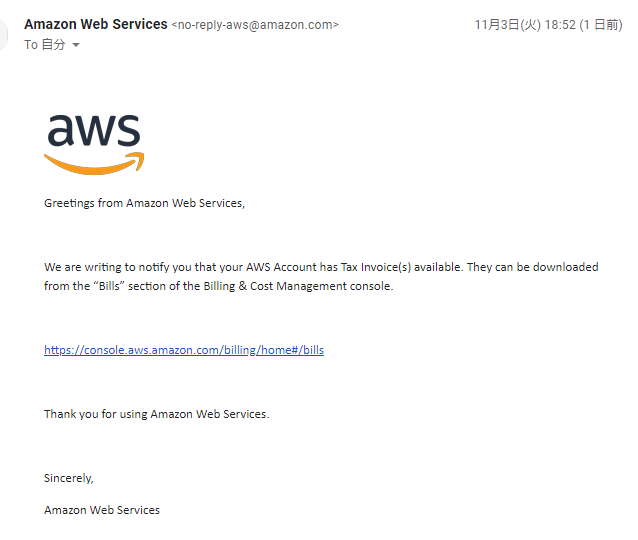The image size is (638, 540).
Task: Click the Sincerely closing line
Action: click(68, 478)
